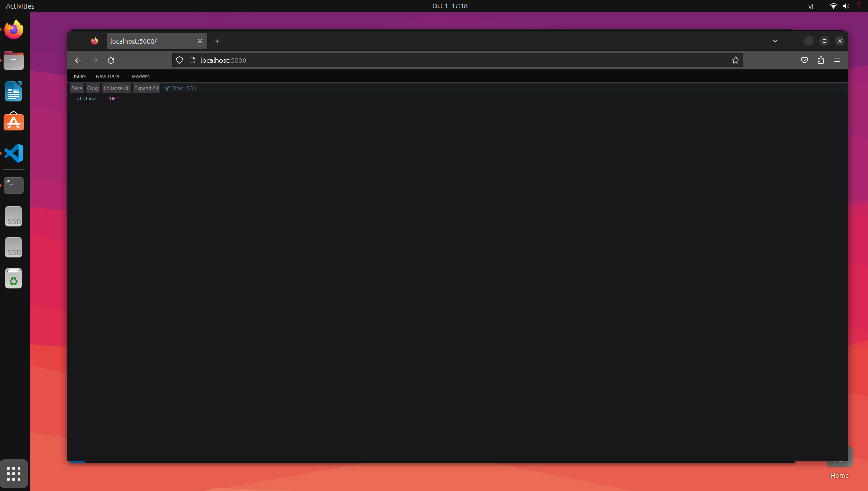Expand All JSON nodes
The width and height of the screenshot is (868, 491).
(146, 88)
